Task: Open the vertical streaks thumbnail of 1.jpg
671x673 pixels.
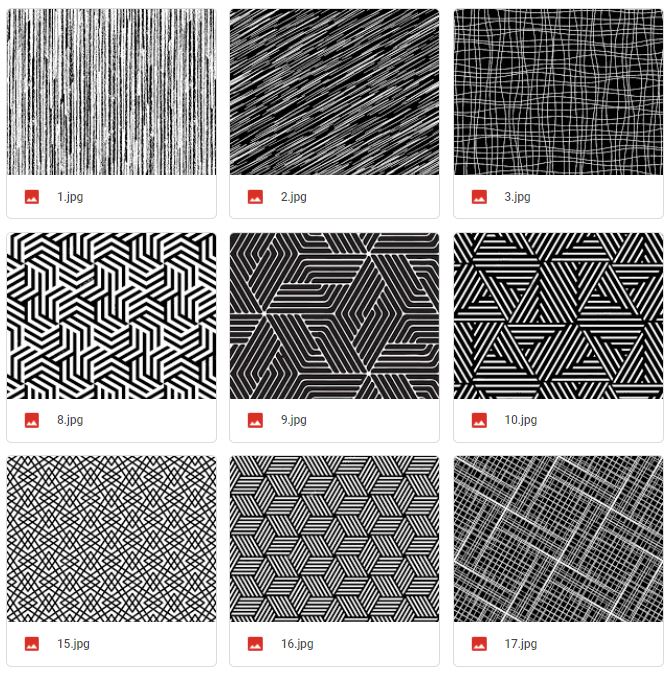Action: (111, 92)
